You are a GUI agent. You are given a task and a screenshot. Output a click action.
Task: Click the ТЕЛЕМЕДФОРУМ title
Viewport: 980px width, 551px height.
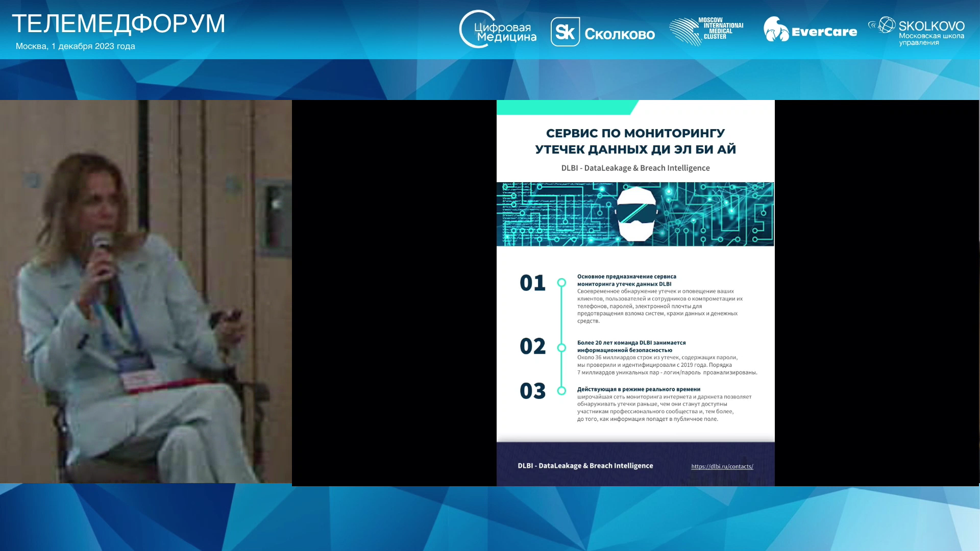[118, 23]
